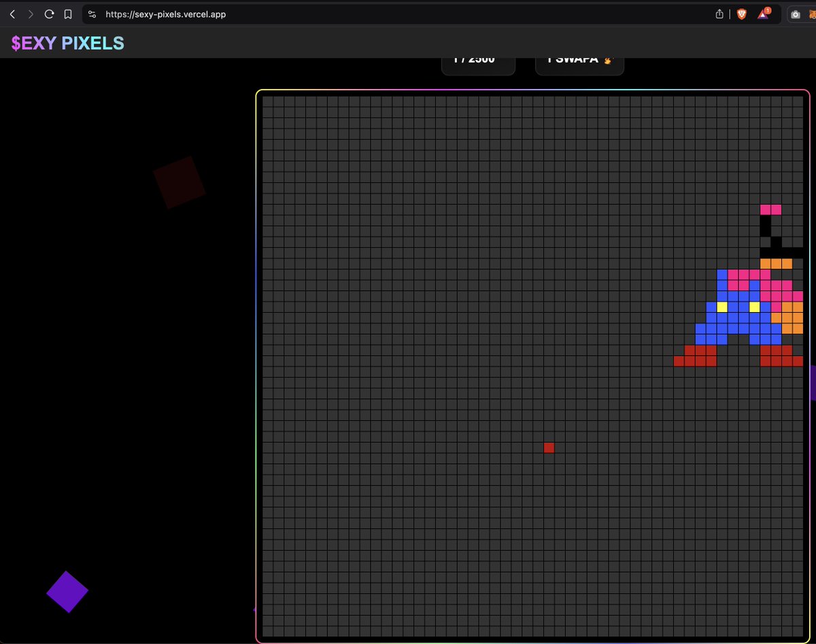The height and width of the screenshot is (644, 816).
Task: Select the left yellow eye pixel
Action: pyautogui.click(x=722, y=307)
